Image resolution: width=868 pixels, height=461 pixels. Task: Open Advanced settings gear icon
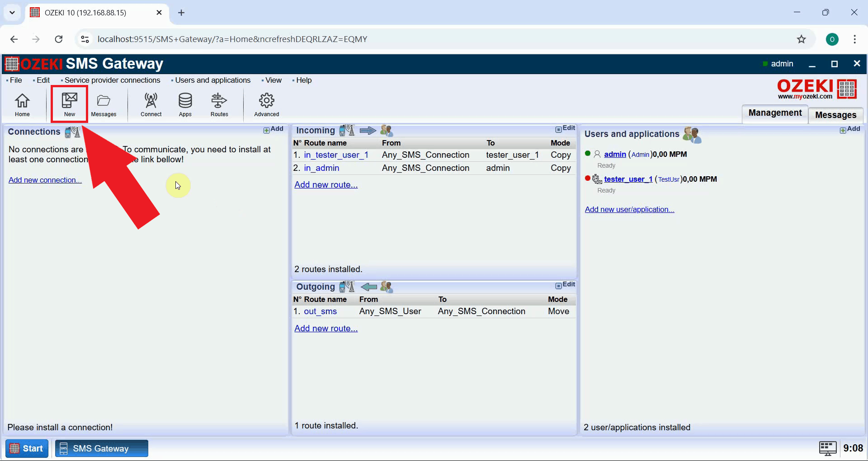coord(266,104)
